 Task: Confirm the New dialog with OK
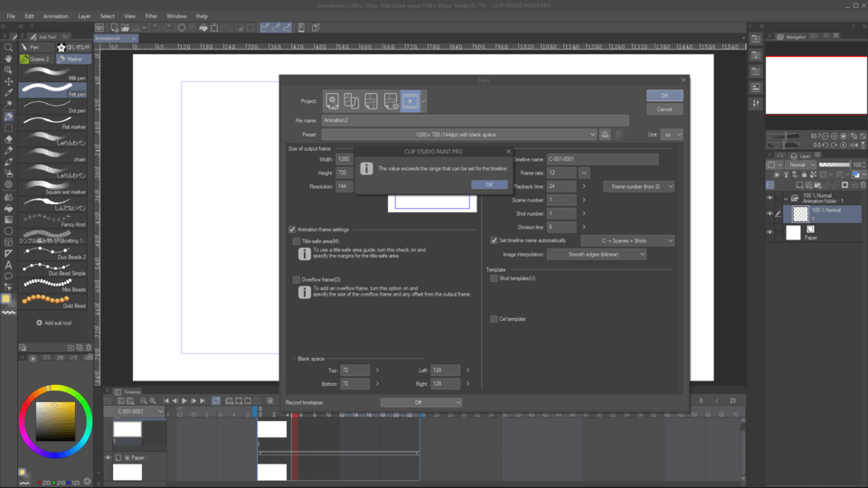pos(665,96)
